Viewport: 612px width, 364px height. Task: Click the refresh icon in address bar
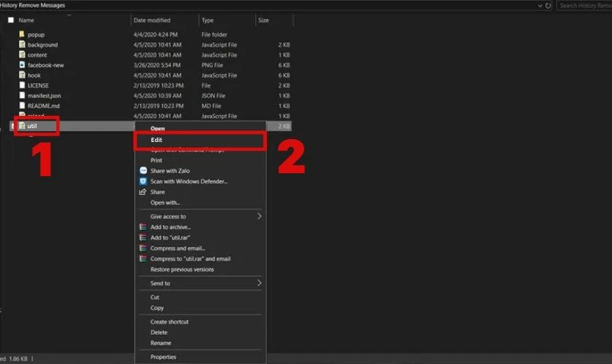549,6
